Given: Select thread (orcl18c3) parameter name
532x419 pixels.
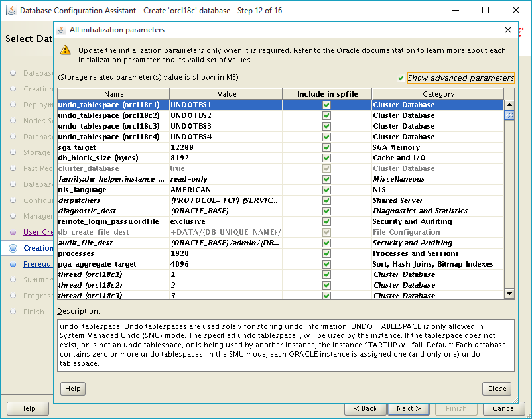Looking at the screenshot, I should click(113, 295).
